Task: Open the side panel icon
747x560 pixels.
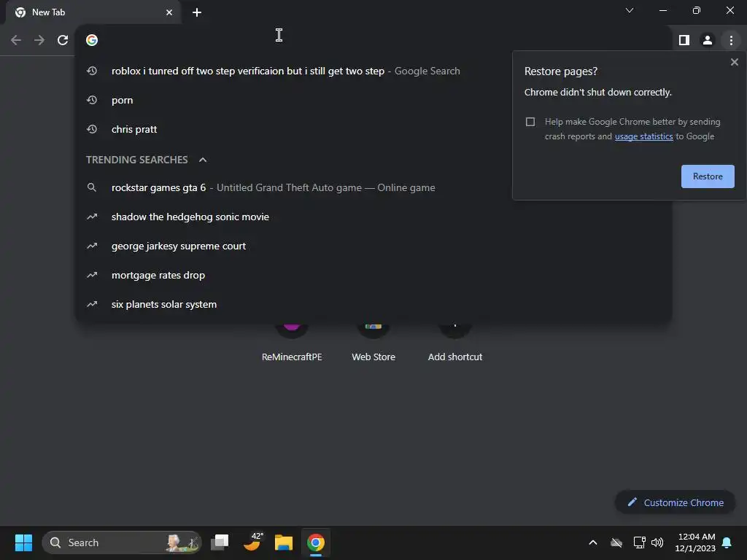Action: click(684, 41)
